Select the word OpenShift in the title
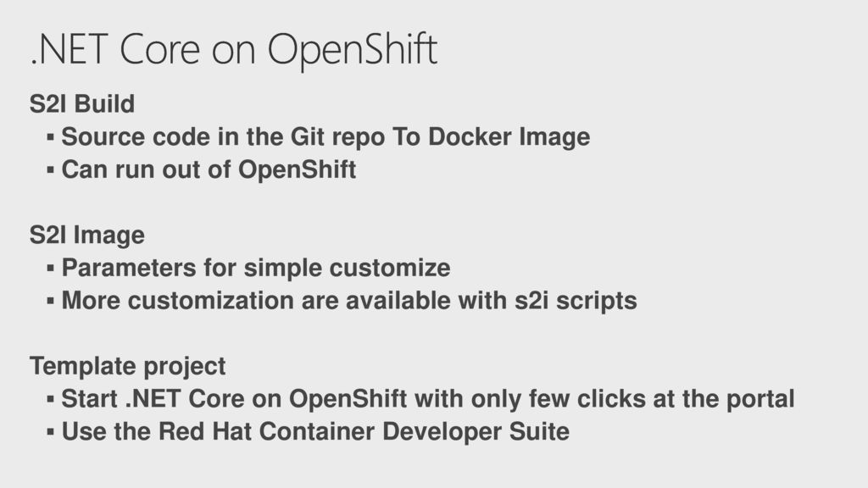The image size is (868, 488). [353, 50]
